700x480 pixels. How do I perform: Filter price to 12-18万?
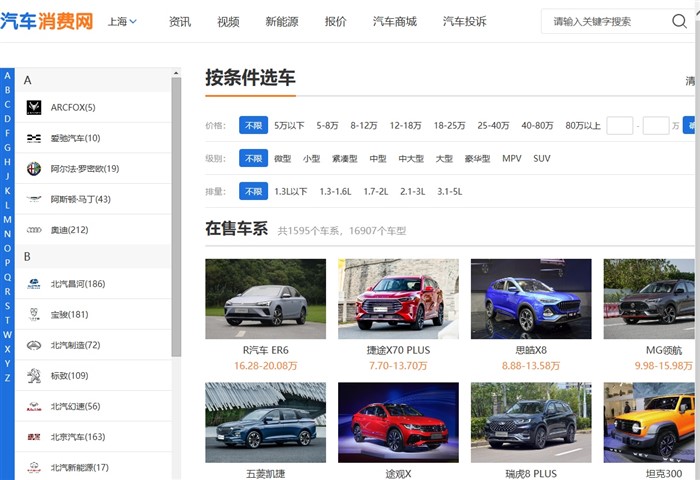(x=405, y=125)
